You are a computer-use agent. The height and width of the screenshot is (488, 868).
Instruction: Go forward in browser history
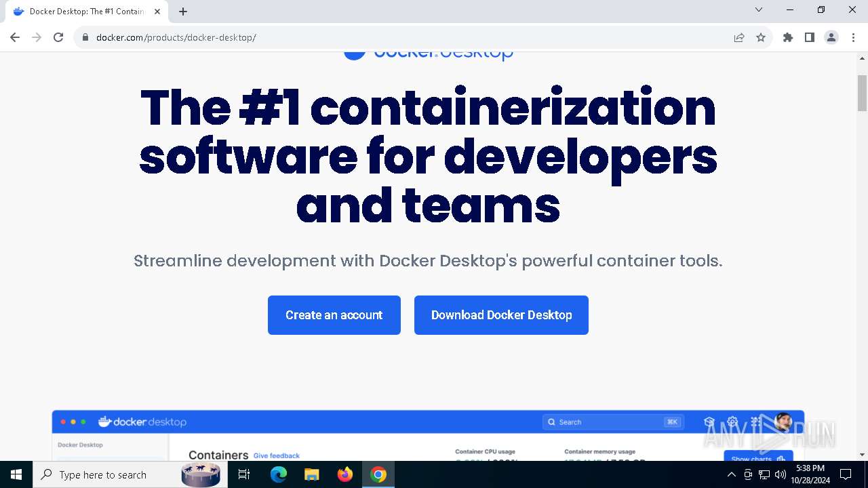(37, 37)
